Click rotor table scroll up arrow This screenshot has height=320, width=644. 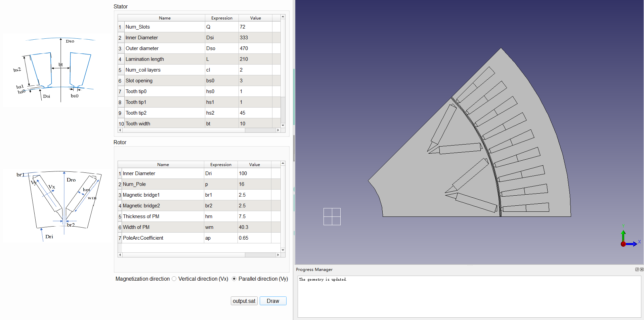tap(283, 163)
